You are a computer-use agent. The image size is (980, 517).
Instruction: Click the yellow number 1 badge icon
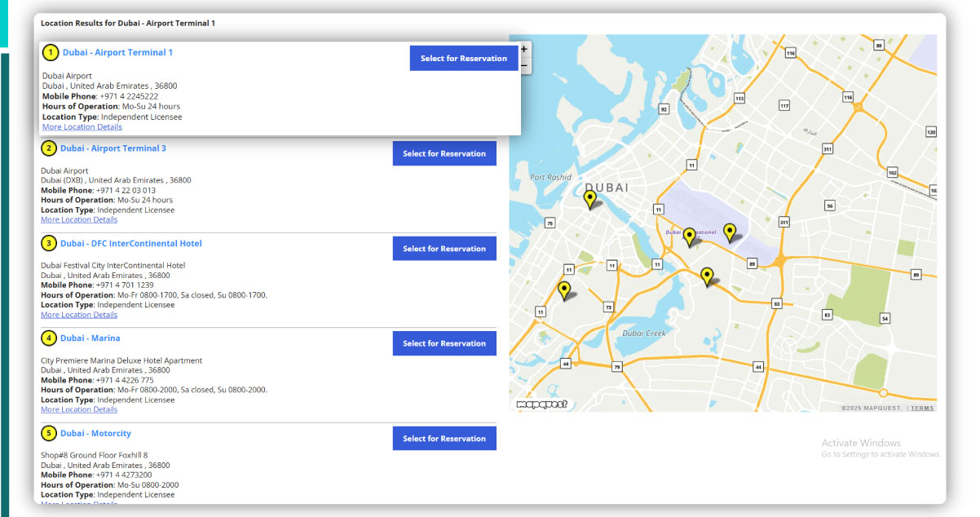click(x=49, y=52)
